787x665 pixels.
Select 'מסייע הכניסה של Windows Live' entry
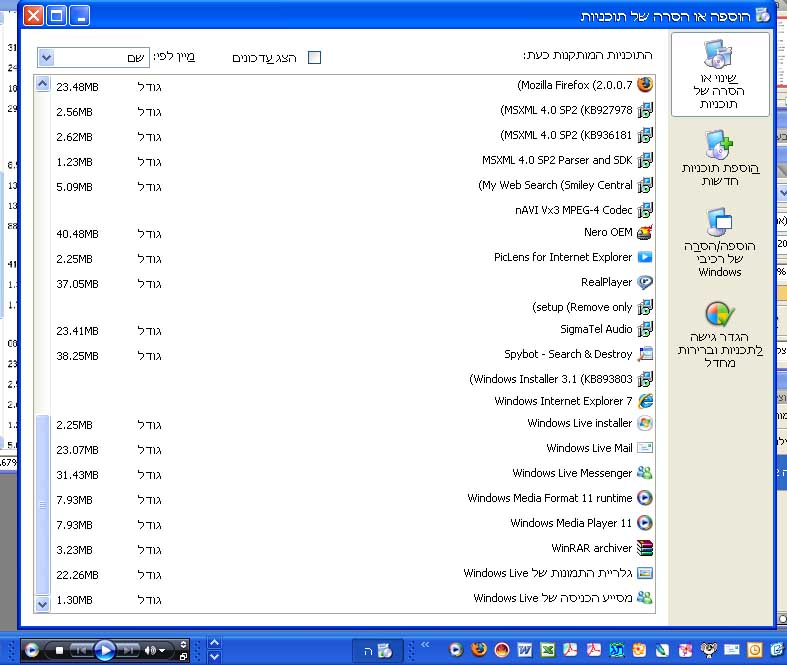click(x=553, y=598)
